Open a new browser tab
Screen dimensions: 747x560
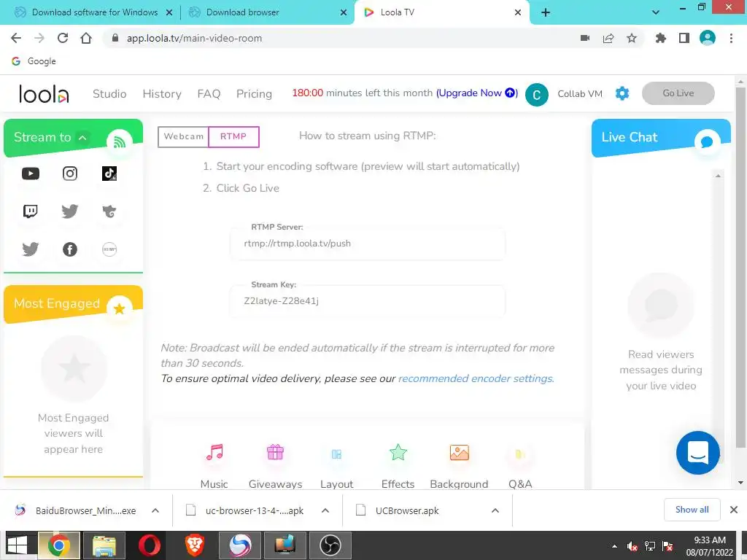point(546,13)
